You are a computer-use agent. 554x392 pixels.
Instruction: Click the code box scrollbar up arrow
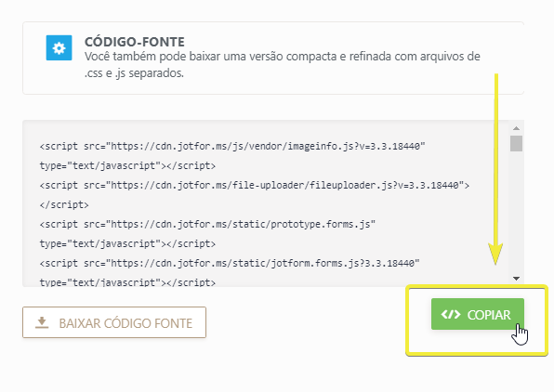[516, 128]
